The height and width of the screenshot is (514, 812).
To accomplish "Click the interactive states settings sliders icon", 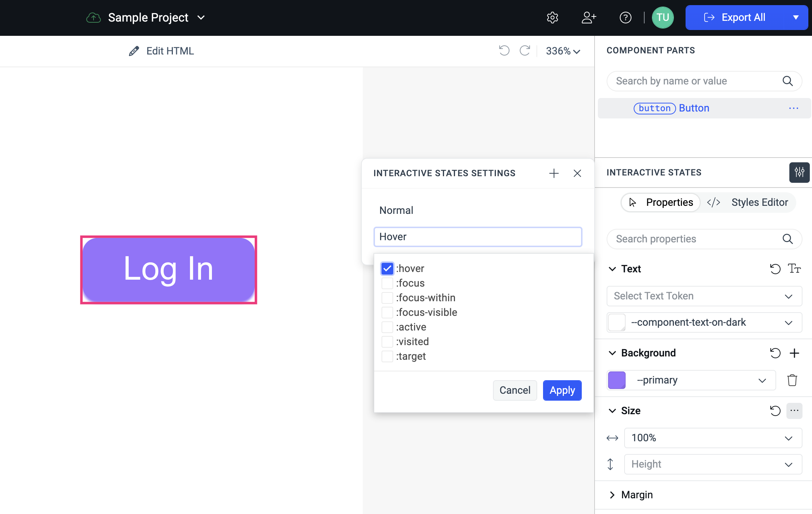I will [x=799, y=172].
